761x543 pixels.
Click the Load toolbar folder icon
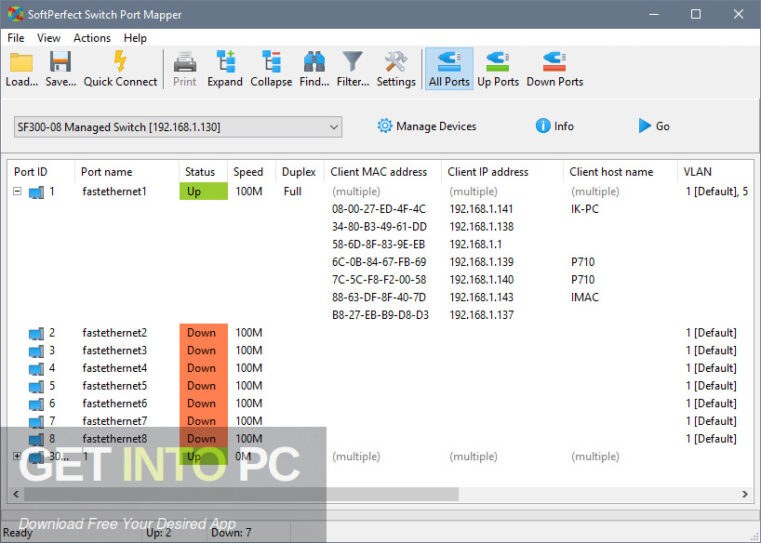click(21, 63)
